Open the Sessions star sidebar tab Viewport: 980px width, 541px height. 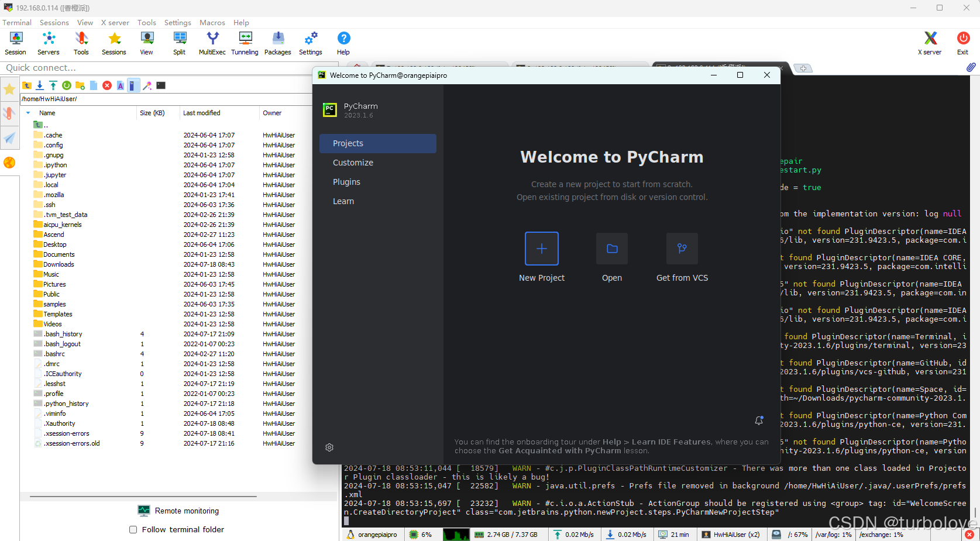9,89
